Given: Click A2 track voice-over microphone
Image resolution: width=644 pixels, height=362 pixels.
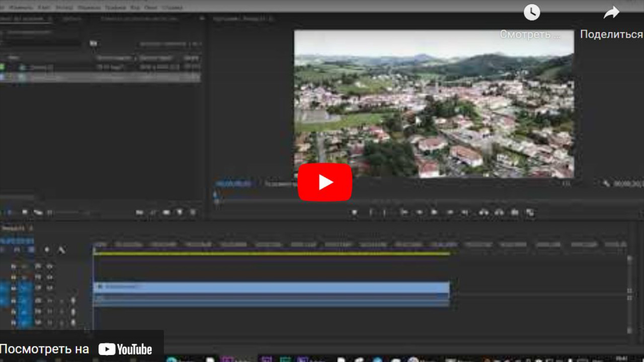Looking at the screenshot, I should [x=73, y=312].
